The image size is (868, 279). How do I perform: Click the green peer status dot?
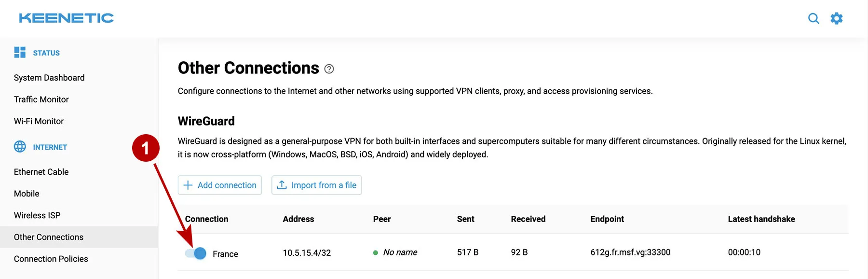click(375, 252)
